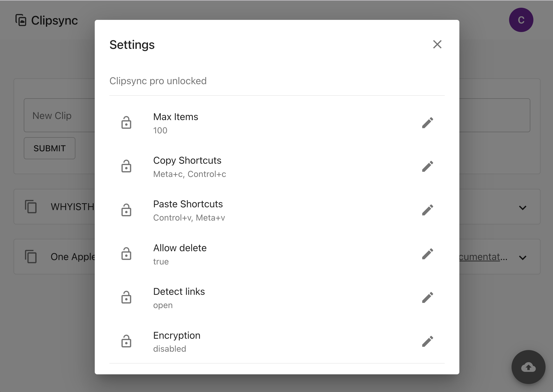Click the Detect links setting label
The height and width of the screenshot is (392, 553).
point(179,292)
